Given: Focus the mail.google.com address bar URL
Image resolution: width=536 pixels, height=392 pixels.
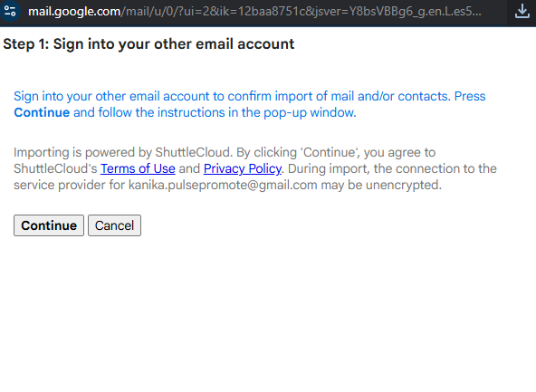Looking at the screenshot, I should [254, 12].
